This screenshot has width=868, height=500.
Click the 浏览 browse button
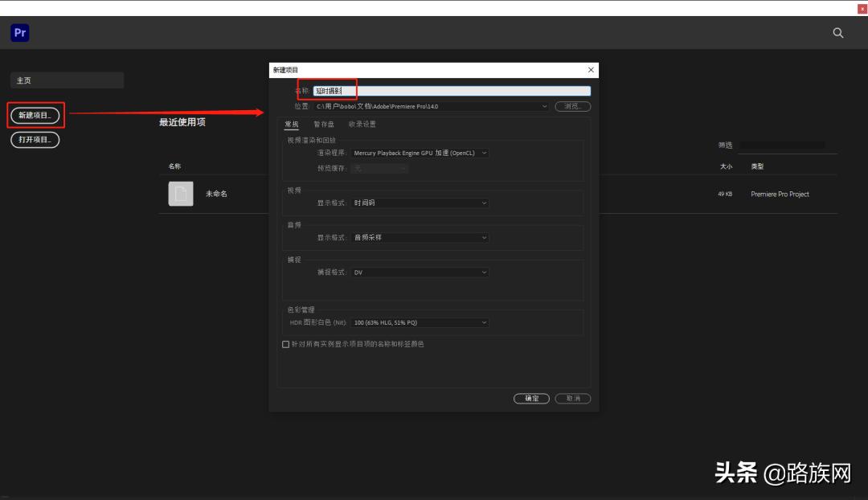click(x=573, y=106)
